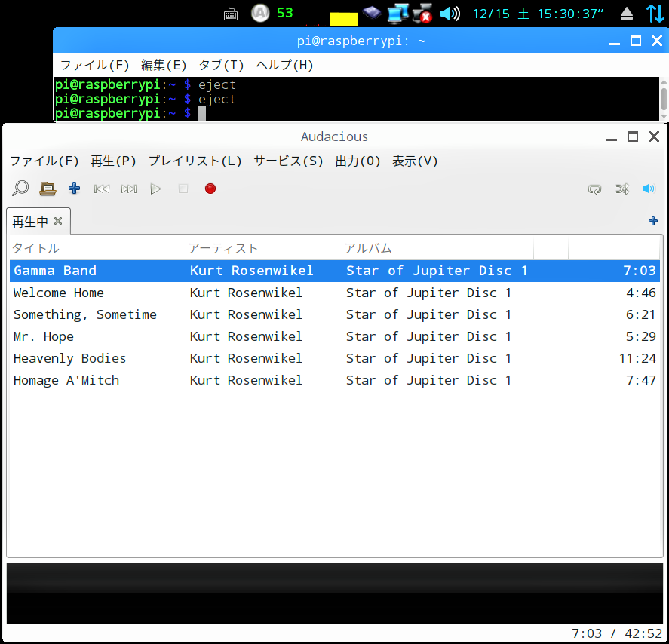Sort playlist by タイトル column header

pos(98,248)
